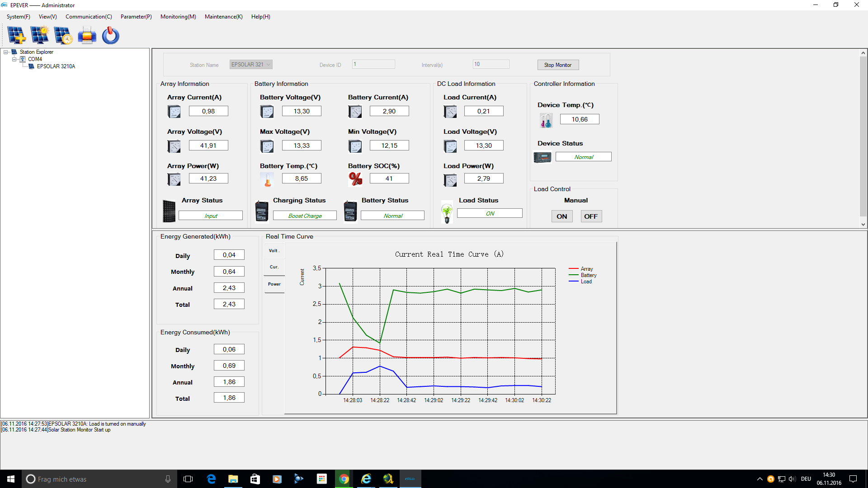Open the Monitoring(M) menu
Viewport: 868px width, 488px height.
point(178,17)
